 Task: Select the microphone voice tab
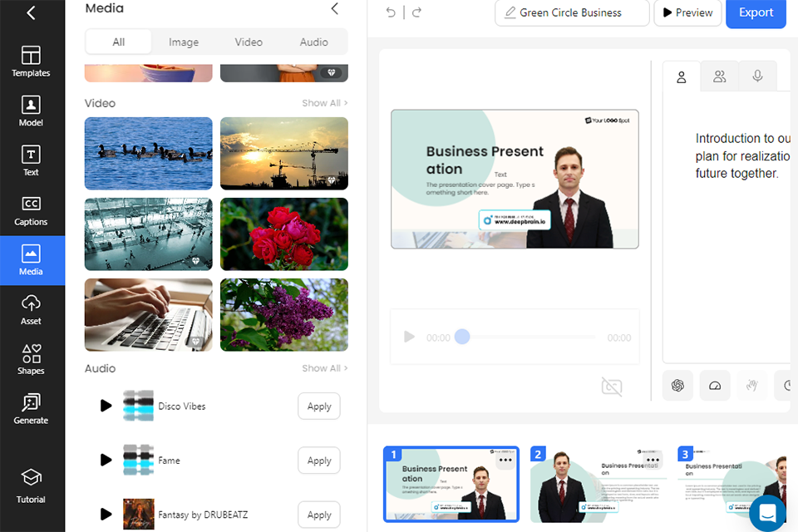click(x=758, y=76)
